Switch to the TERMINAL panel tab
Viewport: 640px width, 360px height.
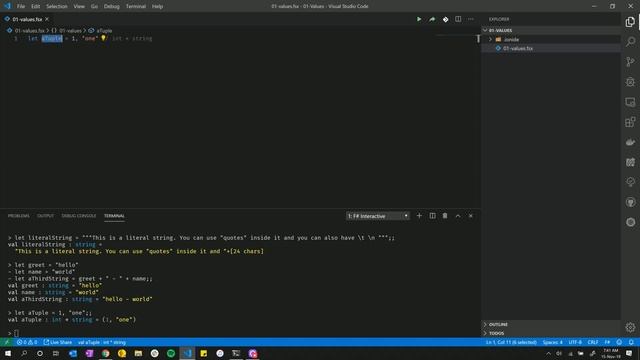pyautogui.click(x=114, y=216)
